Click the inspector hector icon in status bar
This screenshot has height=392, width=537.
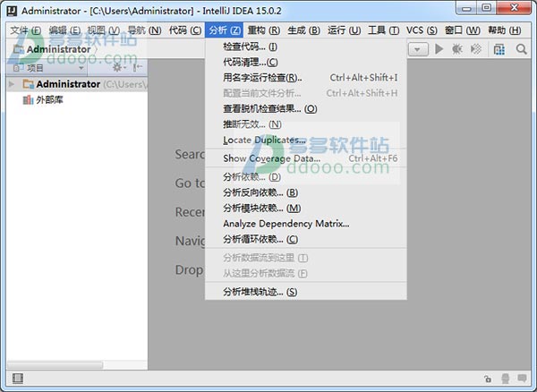coord(505,379)
